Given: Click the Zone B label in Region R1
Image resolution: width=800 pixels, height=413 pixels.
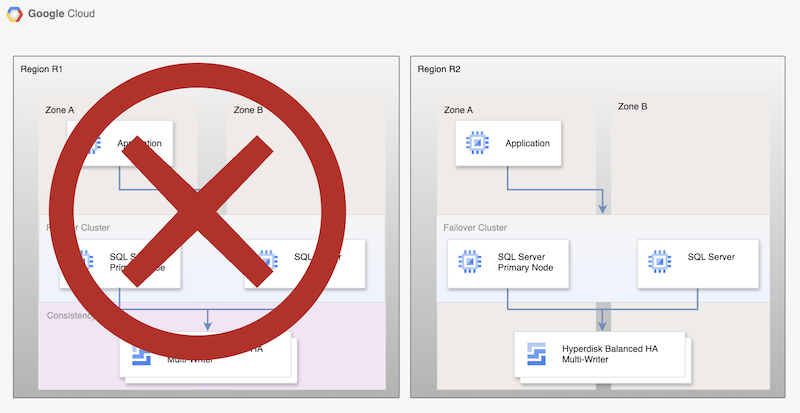Looking at the screenshot, I should point(248,109).
